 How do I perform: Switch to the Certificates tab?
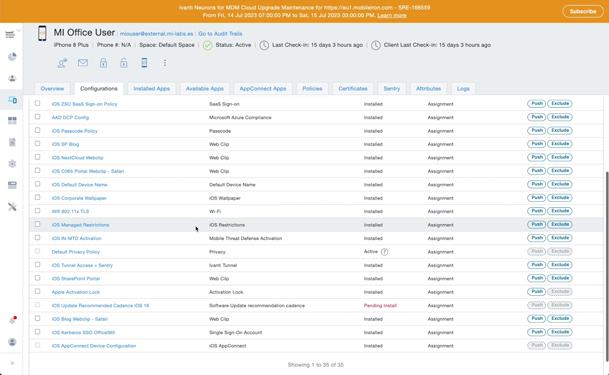pos(353,89)
